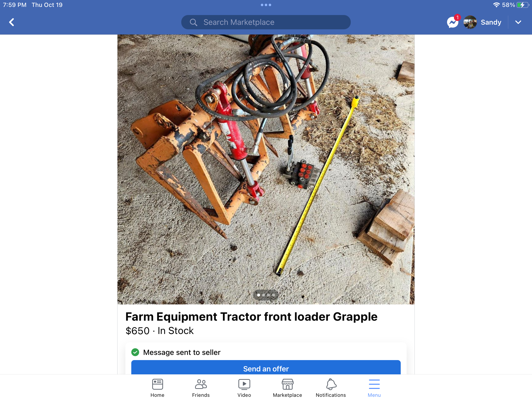View Notifications bell

pyautogui.click(x=331, y=388)
